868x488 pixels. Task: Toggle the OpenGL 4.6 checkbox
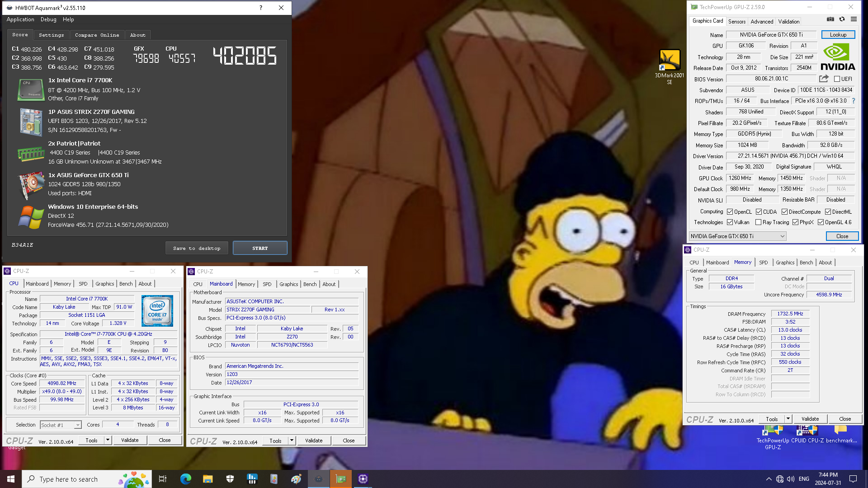[821, 222]
